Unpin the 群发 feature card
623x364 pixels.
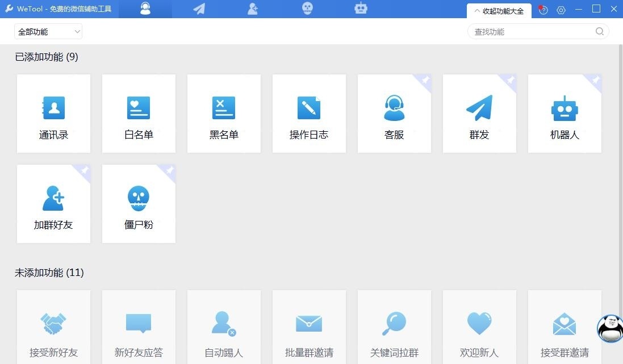pyautogui.click(x=511, y=81)
